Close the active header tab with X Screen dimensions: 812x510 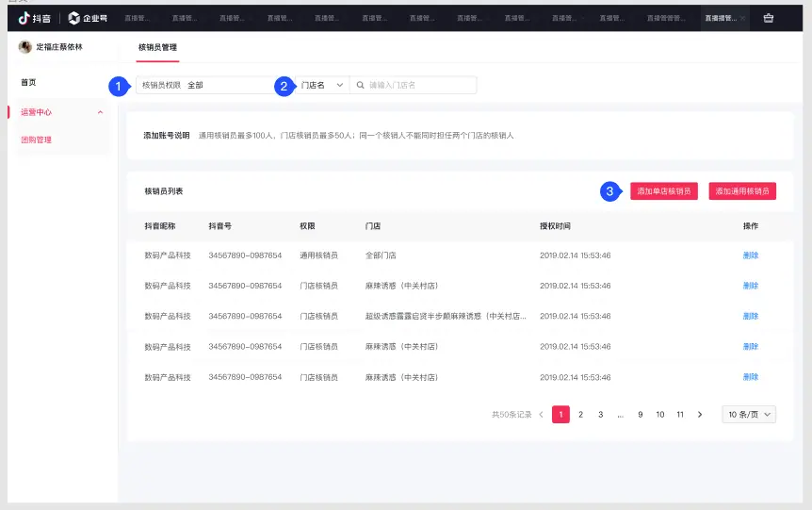[x=742, y=18]
